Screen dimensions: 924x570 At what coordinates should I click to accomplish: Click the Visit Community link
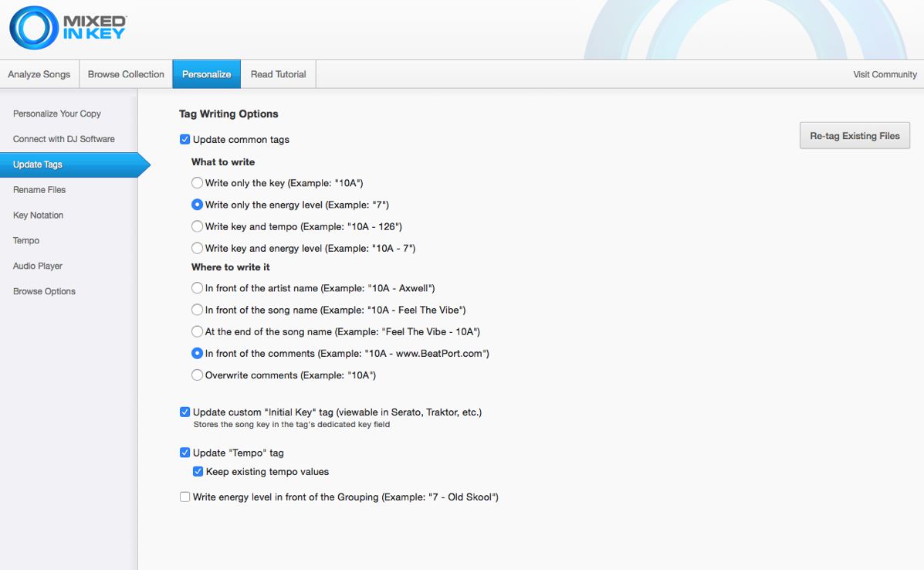(x=885, y=75)
